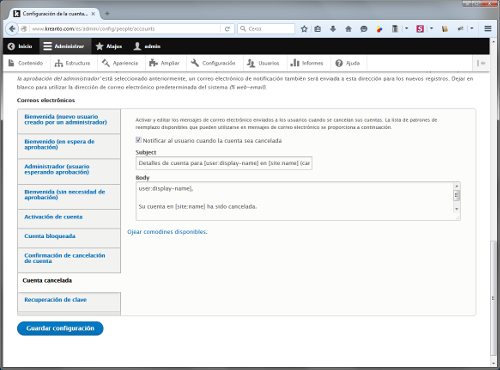Open the Ayuda help link
Screen dimensions: 500x370
(x=348, y=63)
